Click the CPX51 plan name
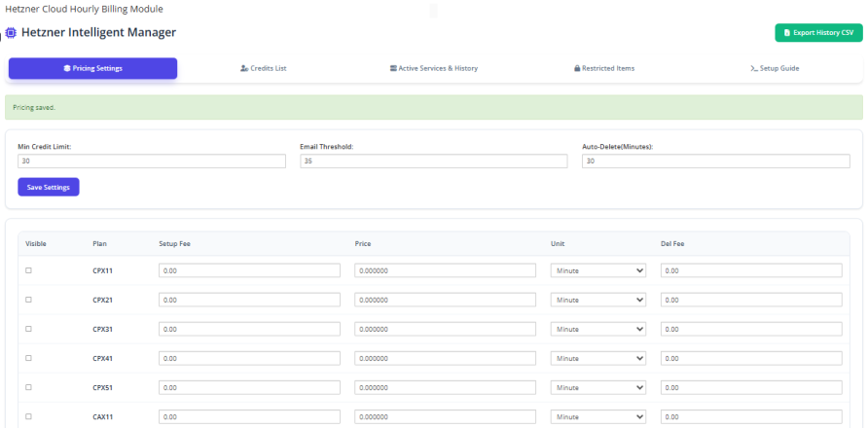Viewport: 868px width, 428px height. pos(102,387)
